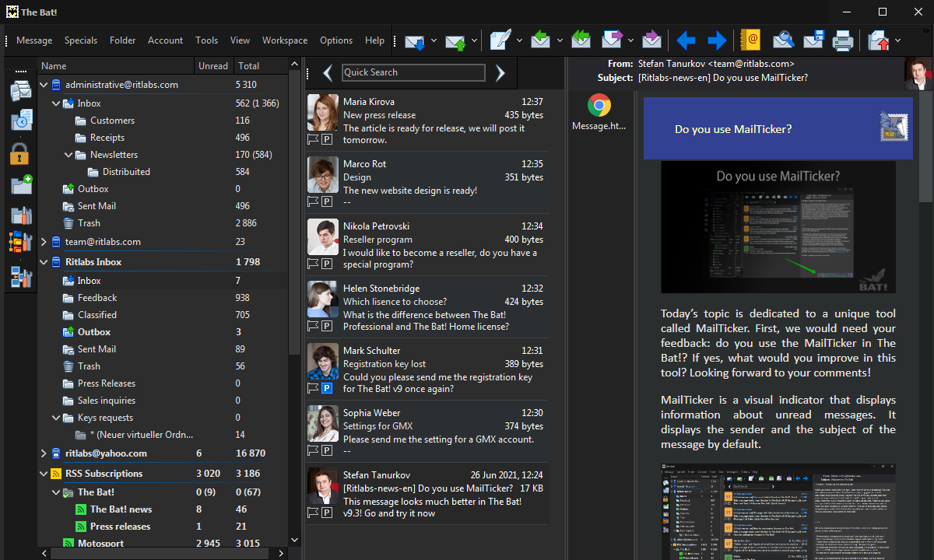Click the Search messages magnifier icon

[x=782, y=40]
